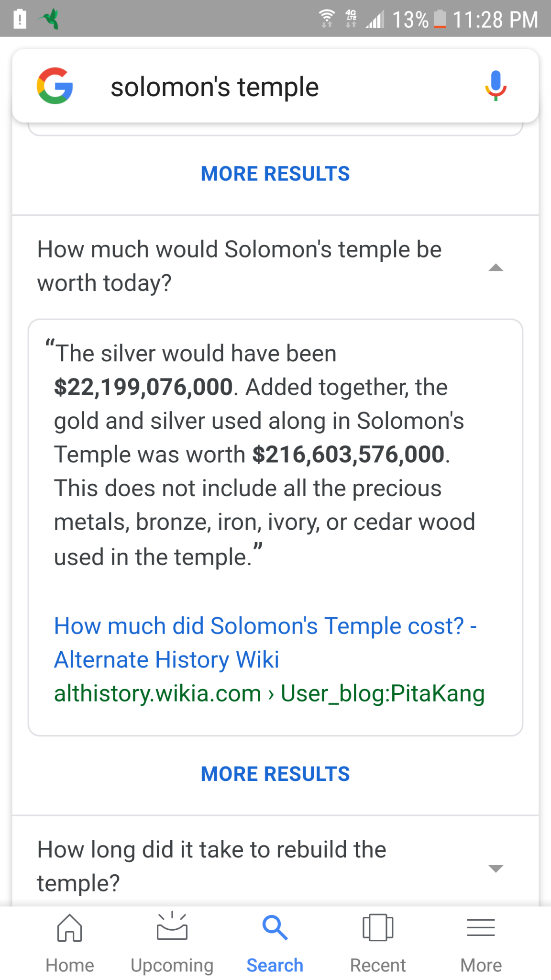This screenshot has width=551, height=980.
Task: Tap the Wi-Fi status icon
Action: [x=327, y=19]
